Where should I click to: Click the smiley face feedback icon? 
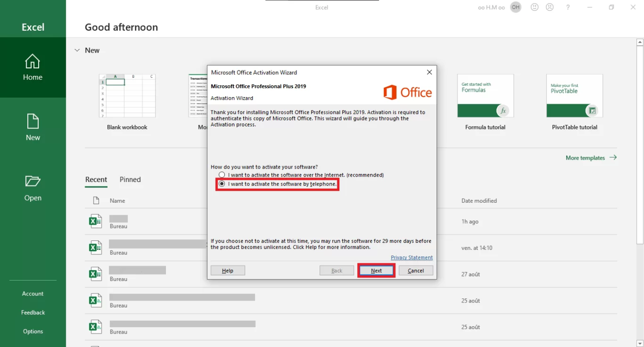(x=535, y=7)
